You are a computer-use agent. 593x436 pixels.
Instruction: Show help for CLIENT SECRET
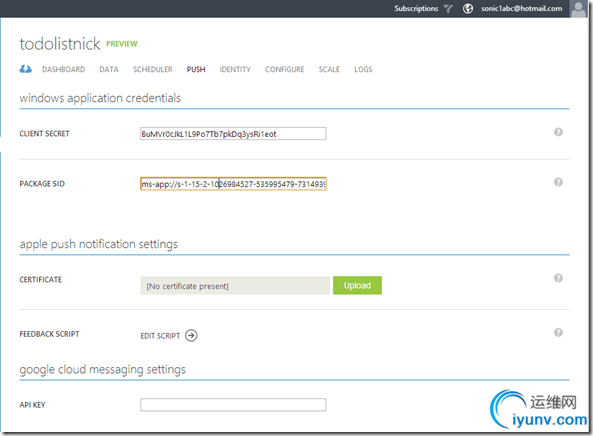(x=558, y=132)
